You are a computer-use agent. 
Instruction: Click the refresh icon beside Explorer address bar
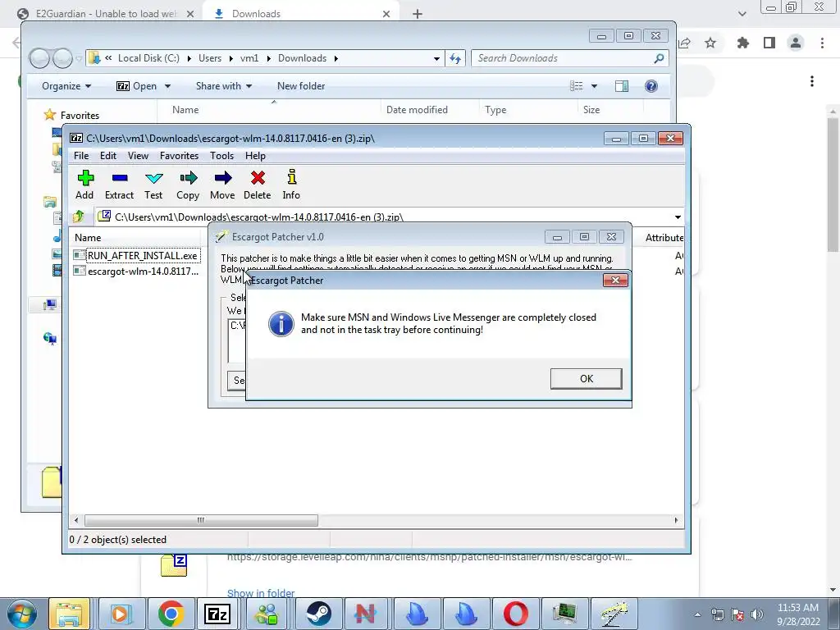454,58
